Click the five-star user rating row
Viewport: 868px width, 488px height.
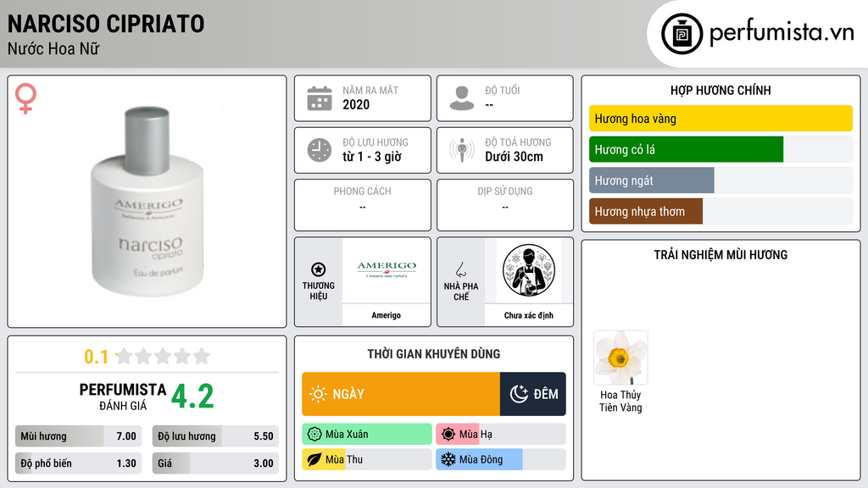coord(163,356)
